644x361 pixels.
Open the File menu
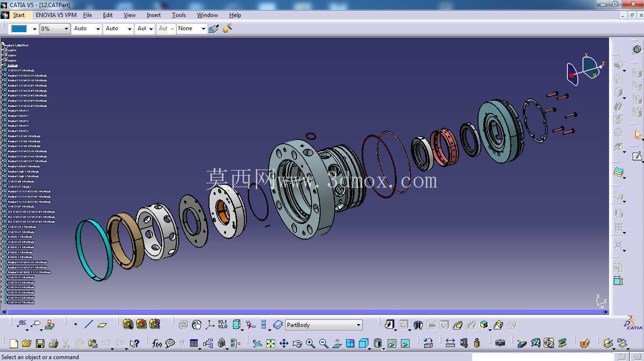(x=87, y=15)
